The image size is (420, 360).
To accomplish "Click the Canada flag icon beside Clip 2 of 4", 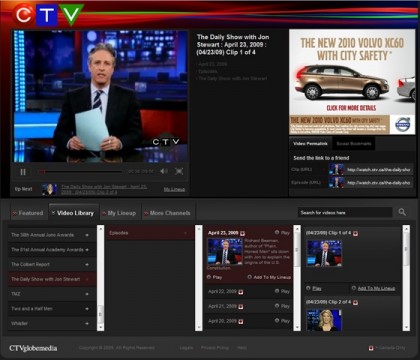I will pos(356,302).
